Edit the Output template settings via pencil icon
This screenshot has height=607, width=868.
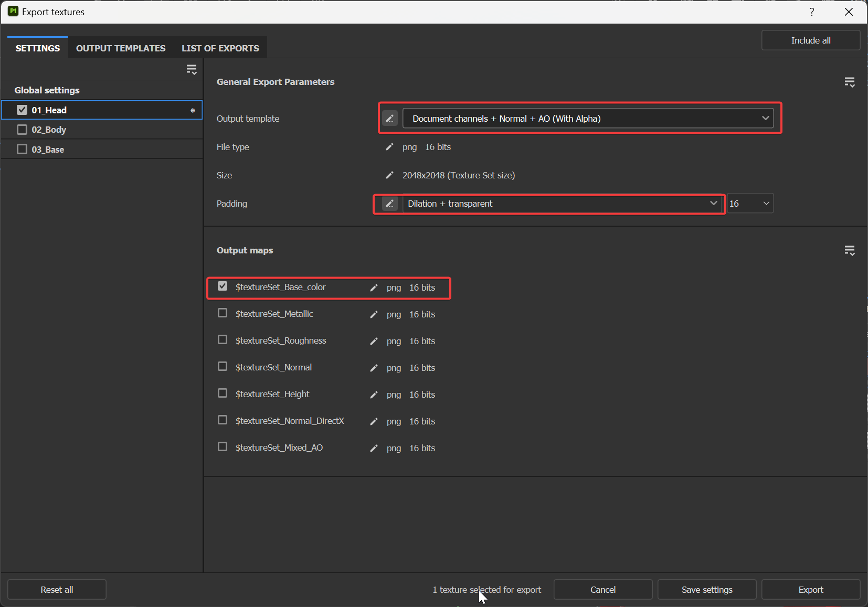(390, 119)
